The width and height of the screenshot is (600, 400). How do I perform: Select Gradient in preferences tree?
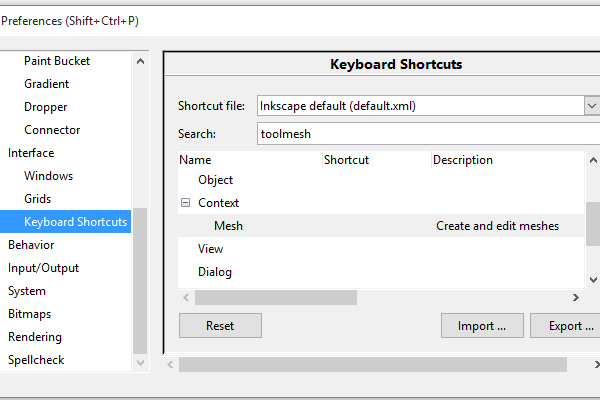click(x=46, y=84)
